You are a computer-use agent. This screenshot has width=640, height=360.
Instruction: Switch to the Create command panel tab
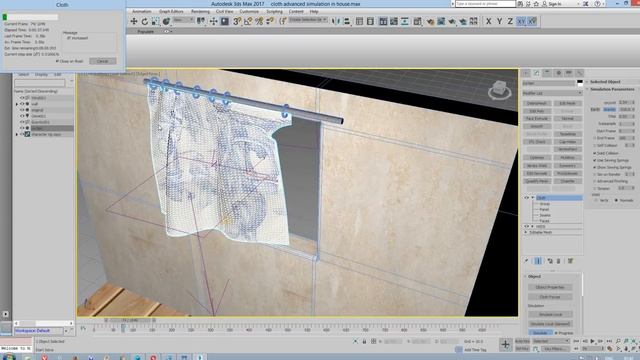(526, 73)
